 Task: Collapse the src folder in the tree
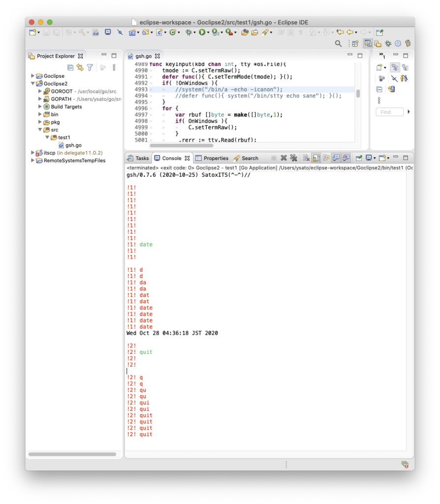(x=40, y=130)
